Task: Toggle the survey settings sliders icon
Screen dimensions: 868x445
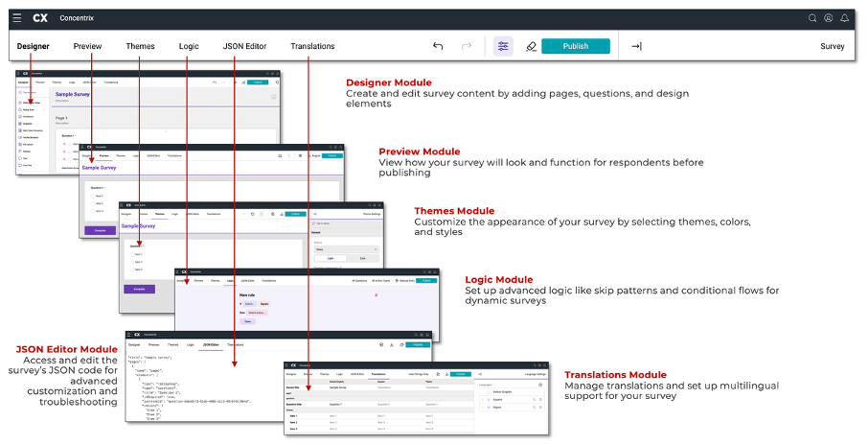Action: [x=503, y=46]
